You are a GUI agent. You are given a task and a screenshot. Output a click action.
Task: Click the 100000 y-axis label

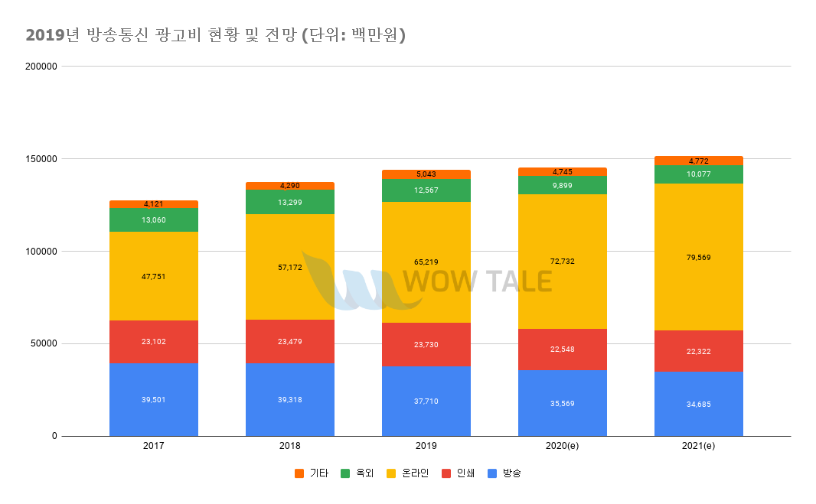coord(41,252)
